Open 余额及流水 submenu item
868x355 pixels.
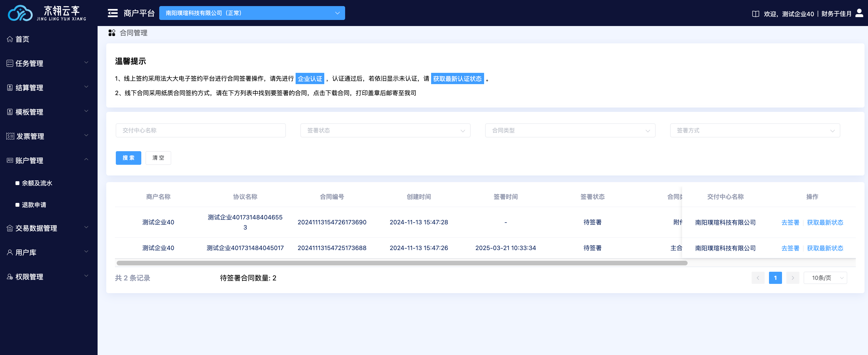[x=37, y=183]
